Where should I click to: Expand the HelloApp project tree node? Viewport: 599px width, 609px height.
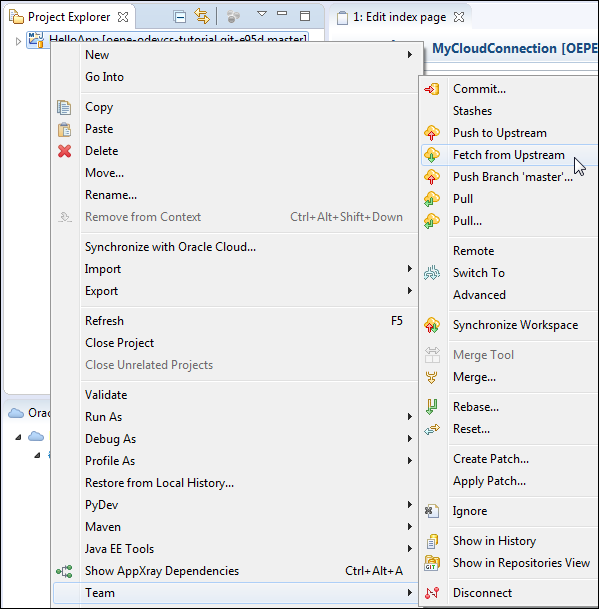[18, 41]
